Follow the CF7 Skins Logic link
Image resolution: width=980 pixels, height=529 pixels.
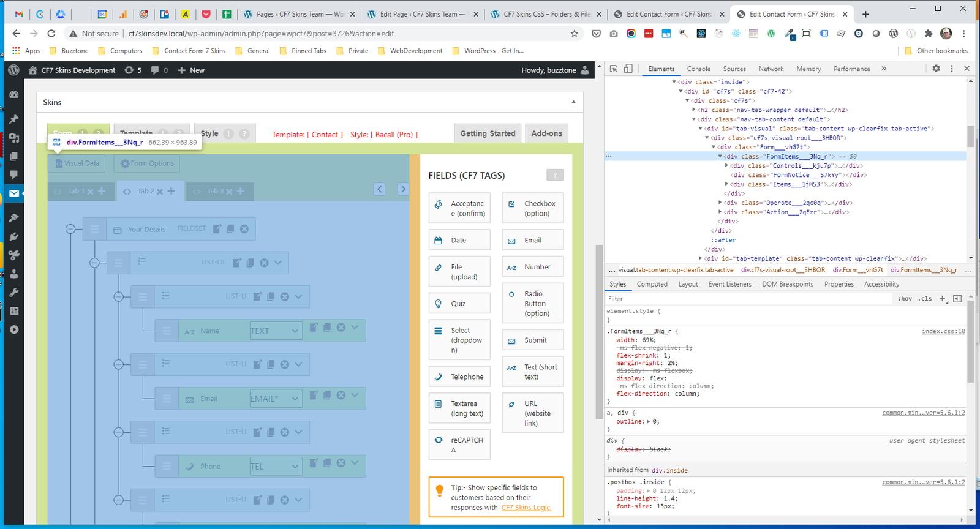pyautogui.click(x=526, y=508)
